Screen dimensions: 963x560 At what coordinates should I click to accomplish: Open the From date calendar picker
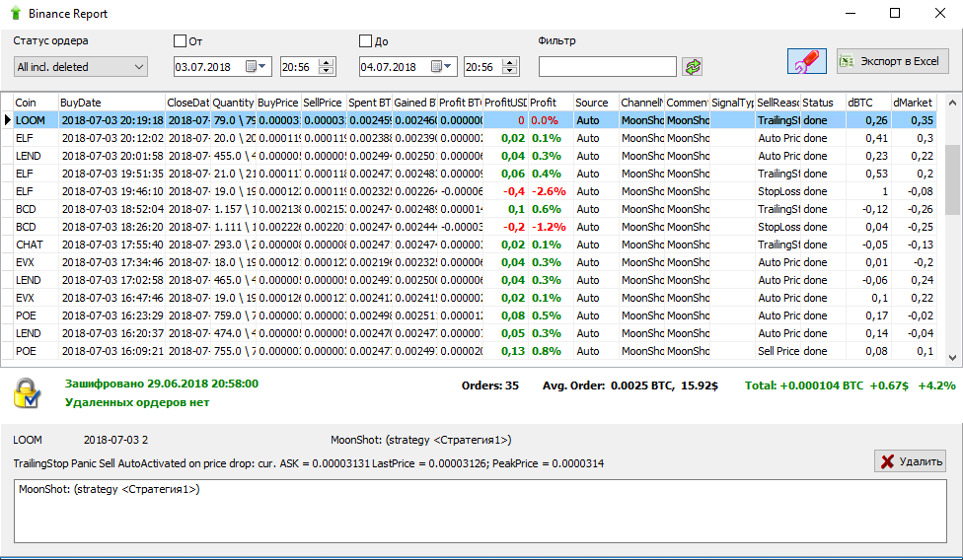(x=257, y=66)
